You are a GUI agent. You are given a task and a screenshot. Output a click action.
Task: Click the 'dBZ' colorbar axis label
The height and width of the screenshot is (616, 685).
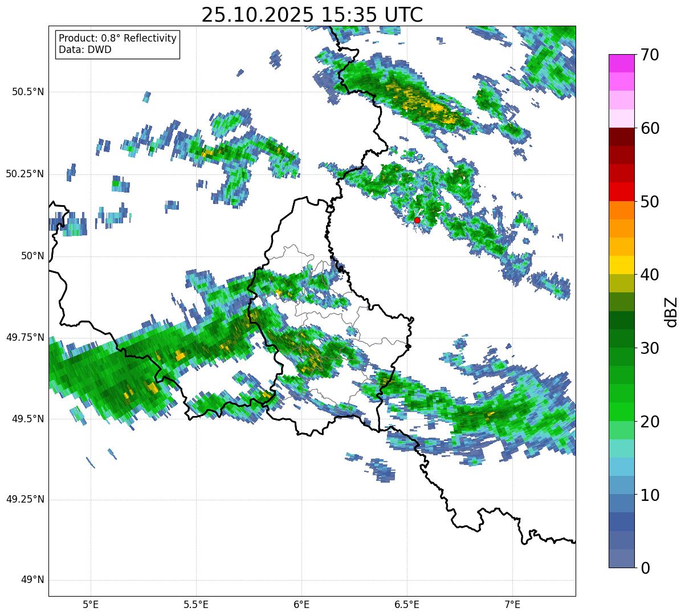point(671,311)
